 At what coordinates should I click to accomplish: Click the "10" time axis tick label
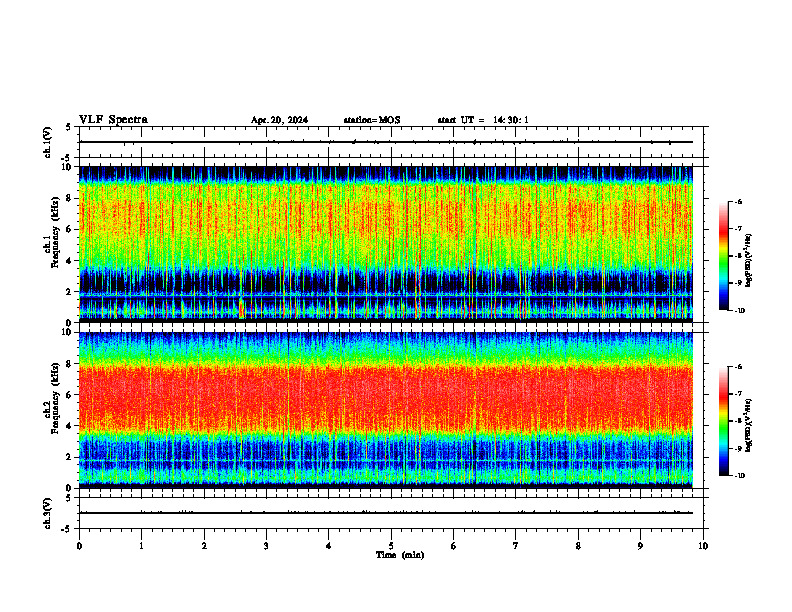703,546
